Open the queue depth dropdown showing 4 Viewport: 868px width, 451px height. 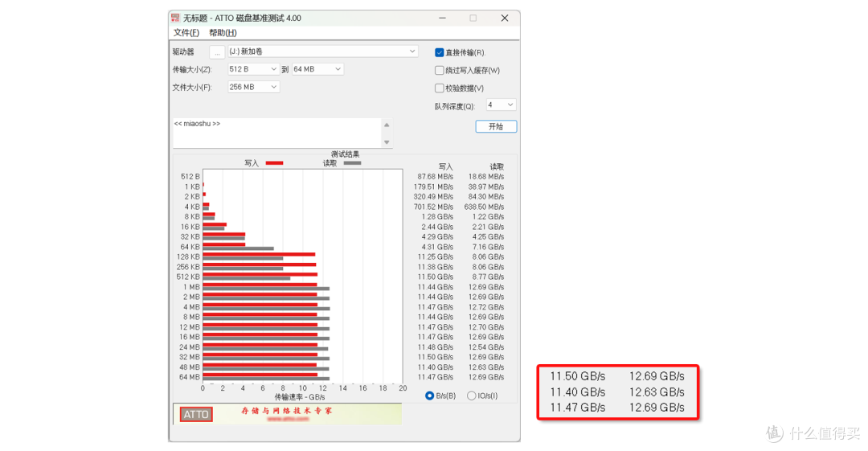501,105
